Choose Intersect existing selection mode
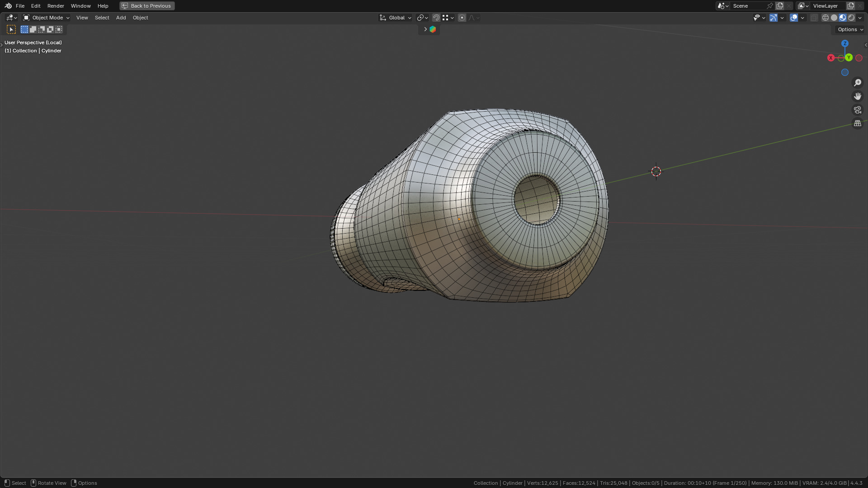868x488 pixels. [x=59, y=29]
